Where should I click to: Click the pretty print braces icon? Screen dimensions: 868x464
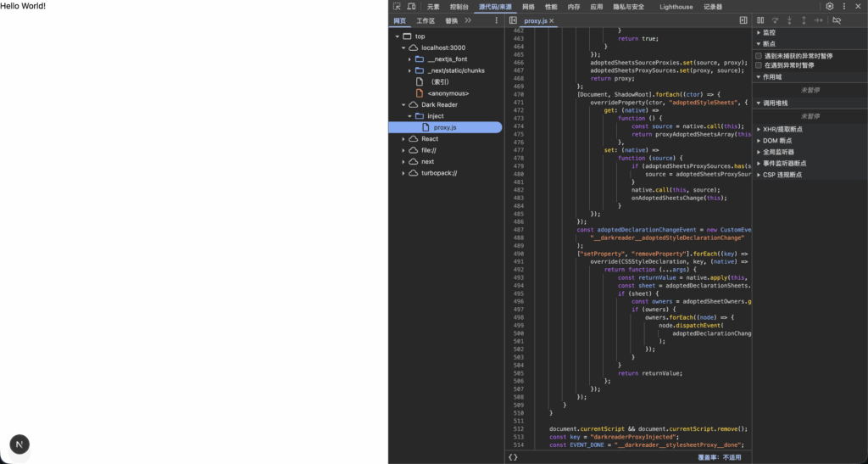(513, 457)
